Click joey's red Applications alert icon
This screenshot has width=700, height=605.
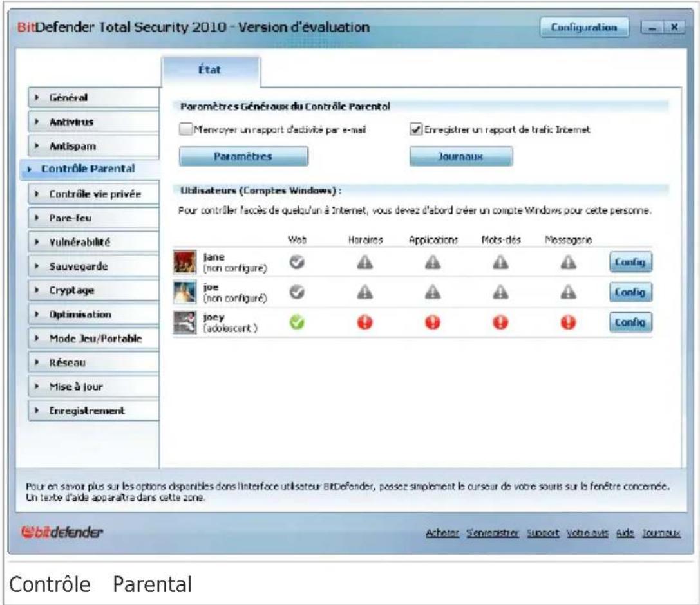pyautogui.click(x=433, y=322)
